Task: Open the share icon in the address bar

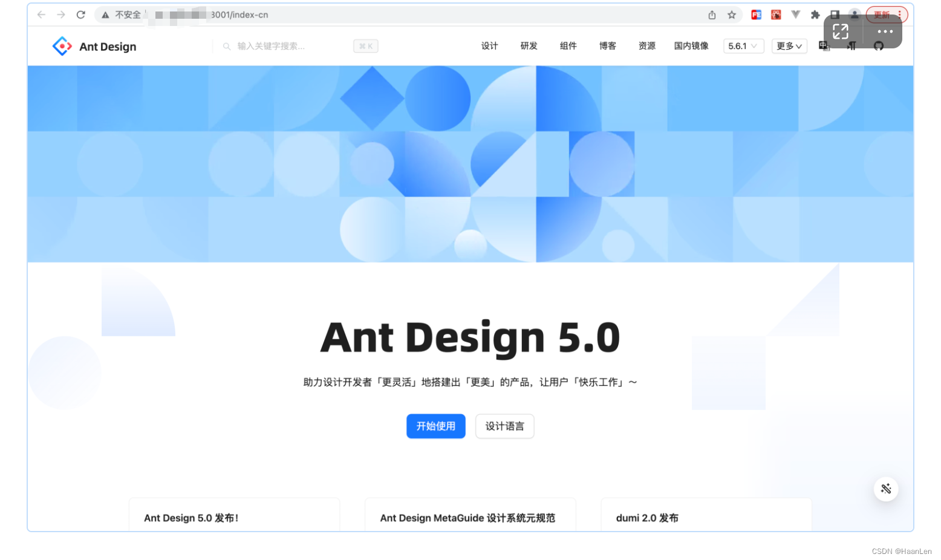Action: click(x=712, y=15)
